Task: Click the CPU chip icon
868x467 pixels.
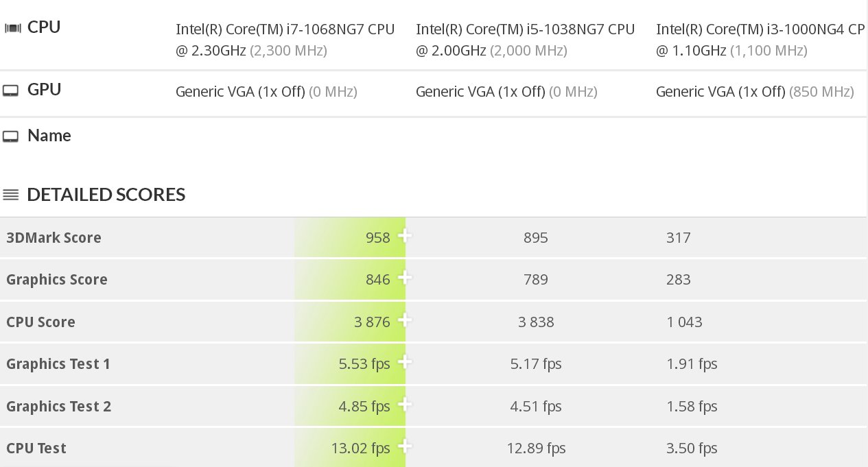Action: click(x=12, y=28)
